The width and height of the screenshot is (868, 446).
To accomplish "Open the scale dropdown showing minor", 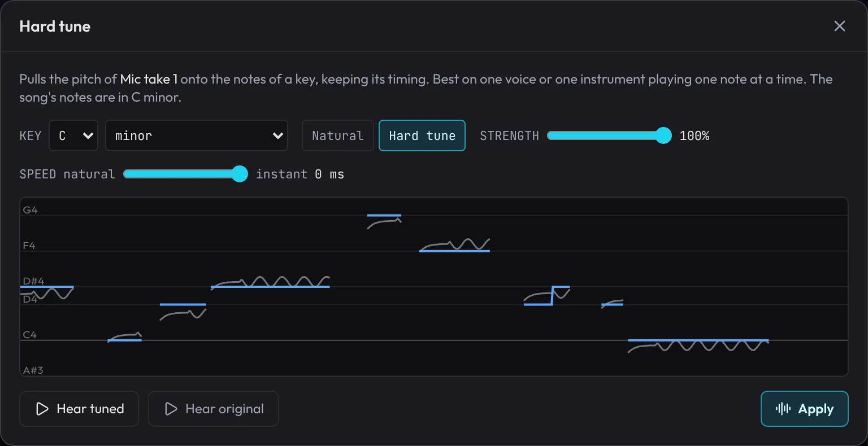I will click(197, 135).
